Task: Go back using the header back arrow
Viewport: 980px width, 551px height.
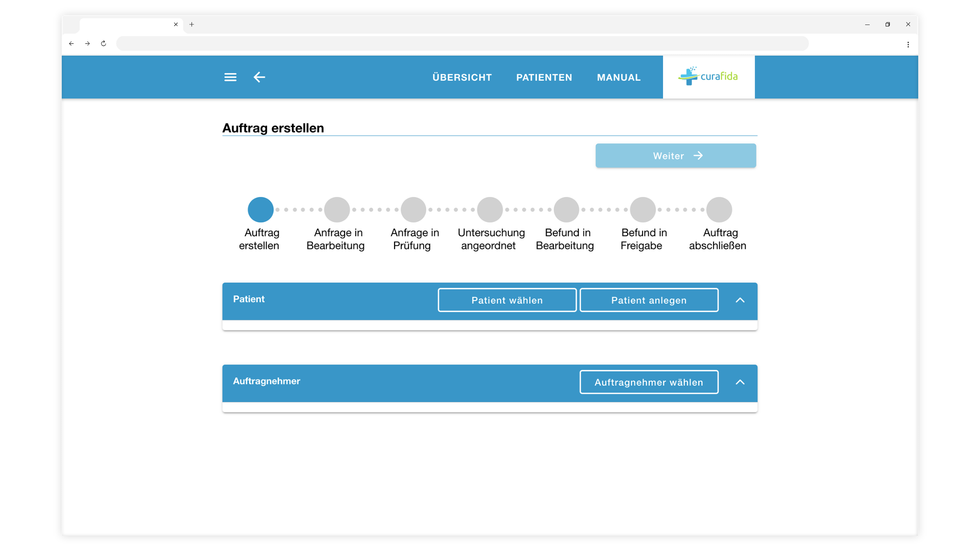Action: [259, 77]
